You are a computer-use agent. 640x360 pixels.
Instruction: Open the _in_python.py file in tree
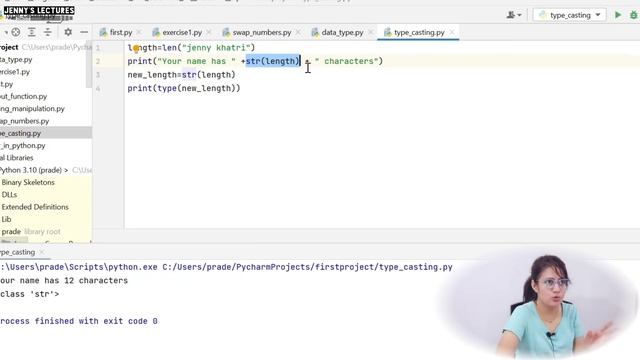(23, 145)
